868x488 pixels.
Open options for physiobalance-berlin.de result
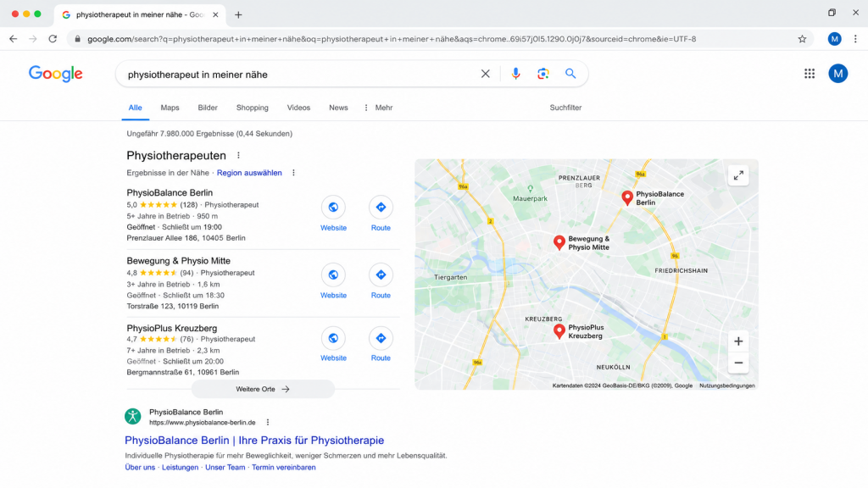click(268, 422)
